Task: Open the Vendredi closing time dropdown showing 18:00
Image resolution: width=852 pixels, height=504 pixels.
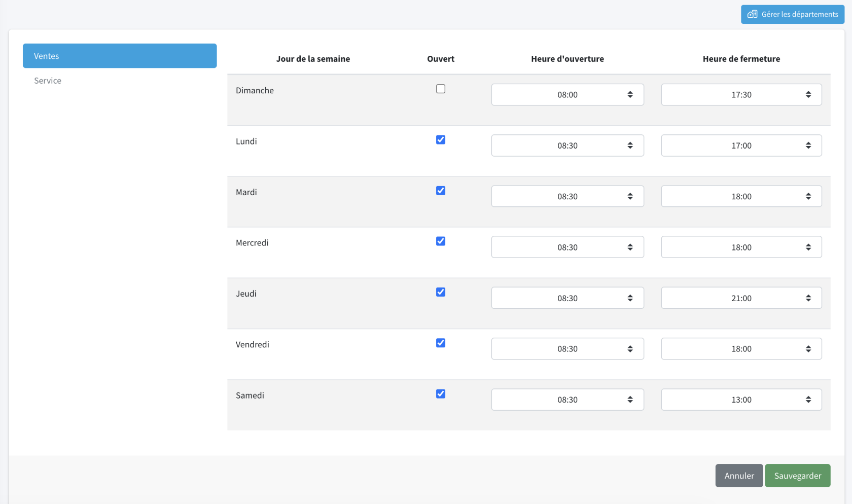Action: [741, 349]
